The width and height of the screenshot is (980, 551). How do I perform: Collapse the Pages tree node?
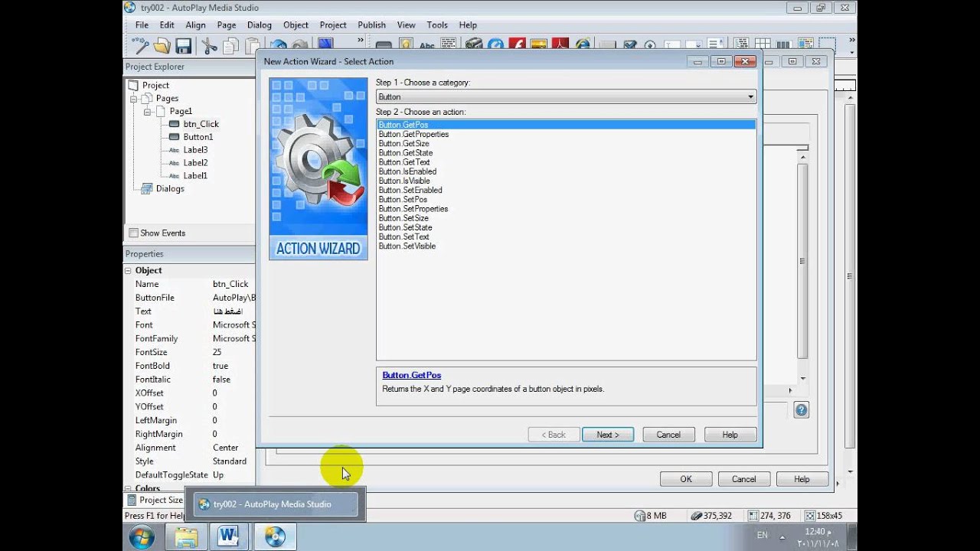pyautogui.click(x=133, y=99)
